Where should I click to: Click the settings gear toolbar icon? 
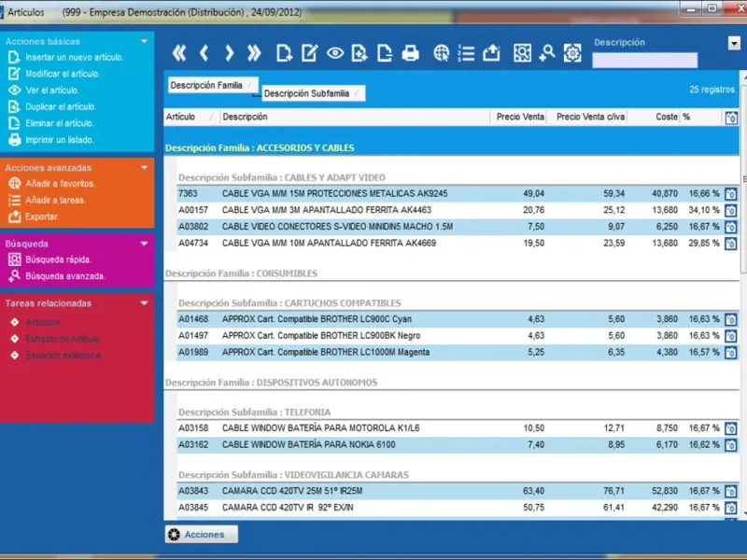click(x=572, y=53)
